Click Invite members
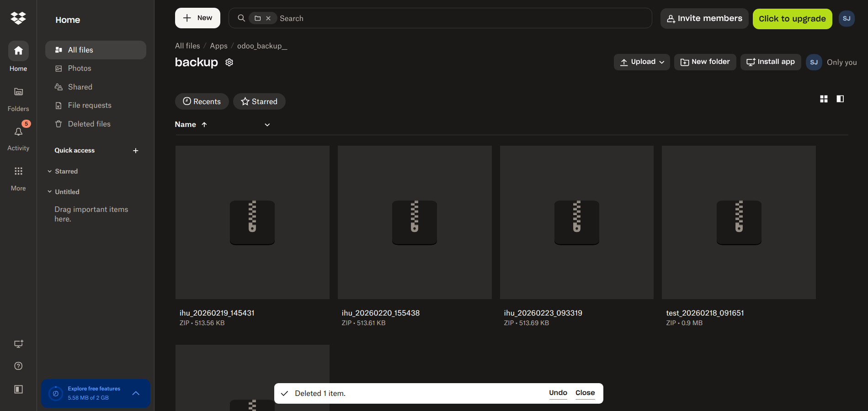The height and width of the screenshot is (411, 868). [704, 19]
